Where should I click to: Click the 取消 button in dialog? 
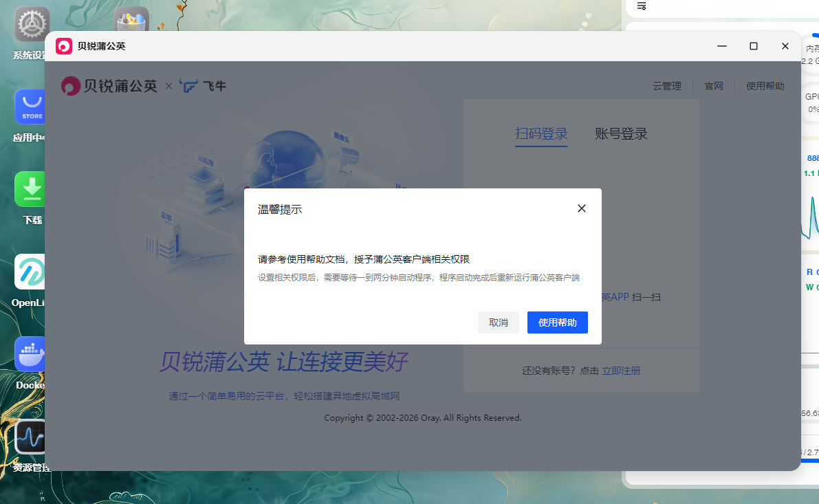pyautogui.click(x=499, y=322)
